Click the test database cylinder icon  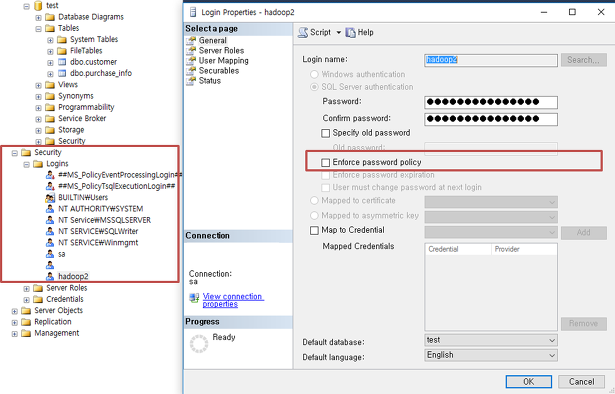(38, 5)
